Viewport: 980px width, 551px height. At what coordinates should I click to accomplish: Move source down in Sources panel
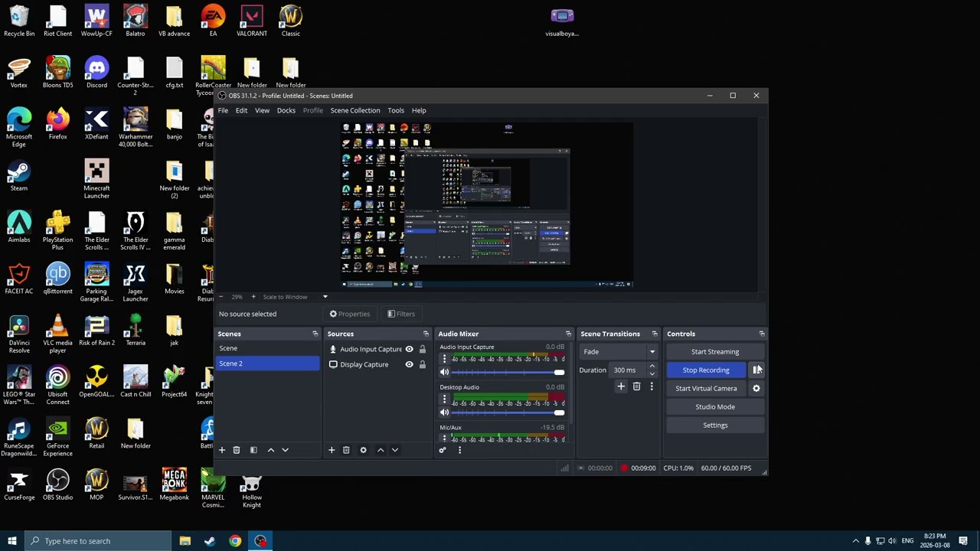pyautogui.click(x=395, y=450)
